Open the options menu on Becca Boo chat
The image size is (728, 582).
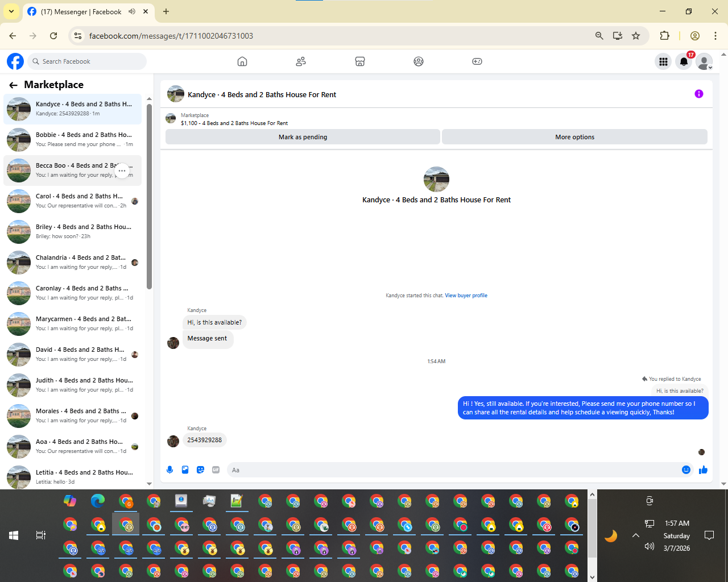pos(122,171)
